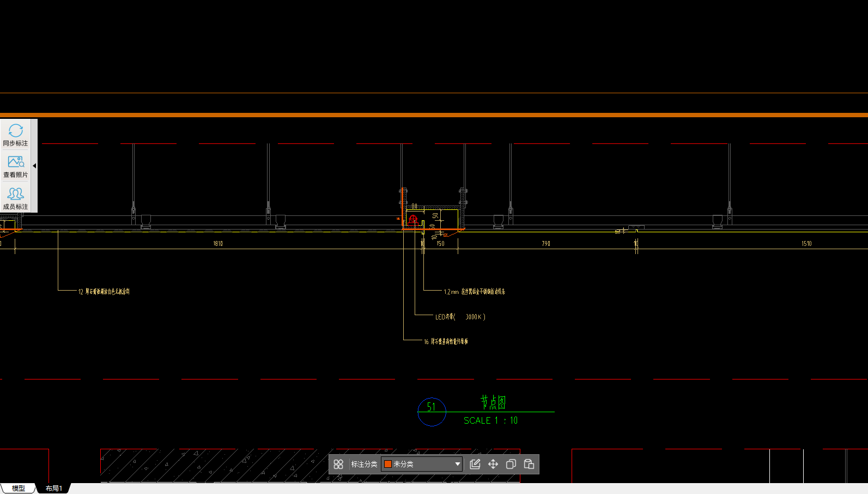
Task: Switch to the 布局1 layout tab
Action: tap(53, 489)
